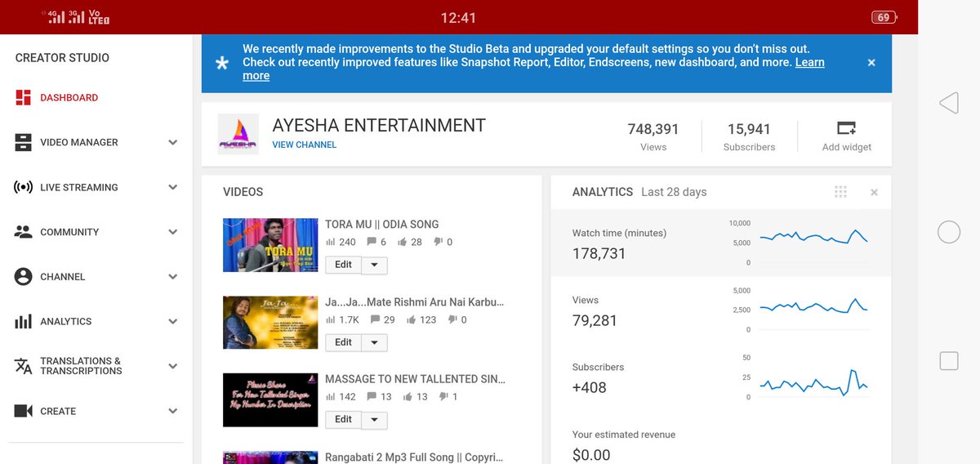The image size is (980, 464).
Task: Open Edit dropdown arrow for Ja...Ja...Mate Rishmi
Action: tap(374, 342)
